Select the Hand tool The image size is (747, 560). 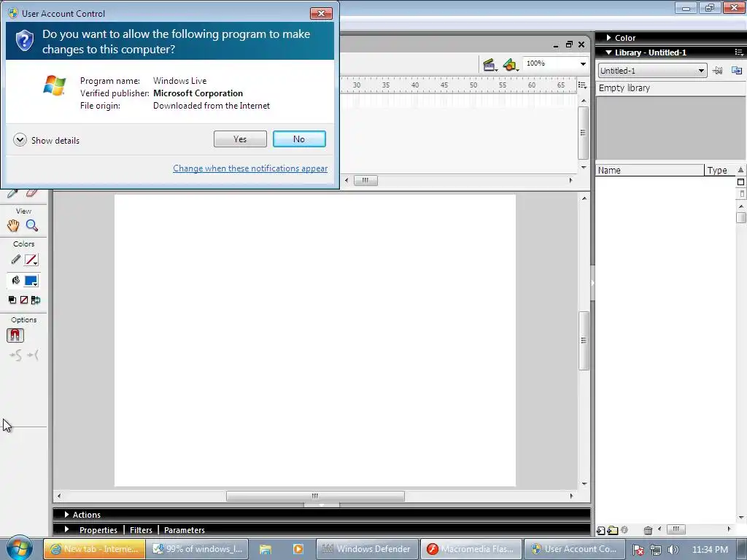pyautogui.click(x=13, y=226)
